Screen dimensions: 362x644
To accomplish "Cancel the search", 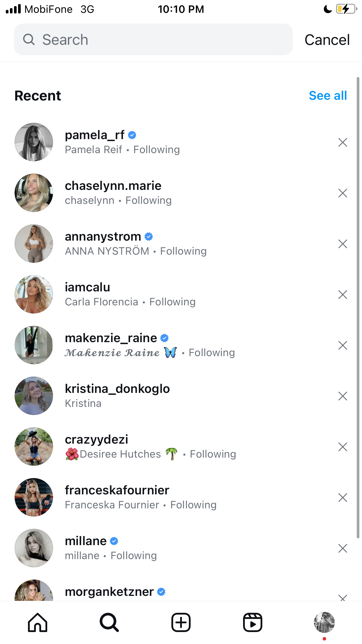I will pos(327,40).
